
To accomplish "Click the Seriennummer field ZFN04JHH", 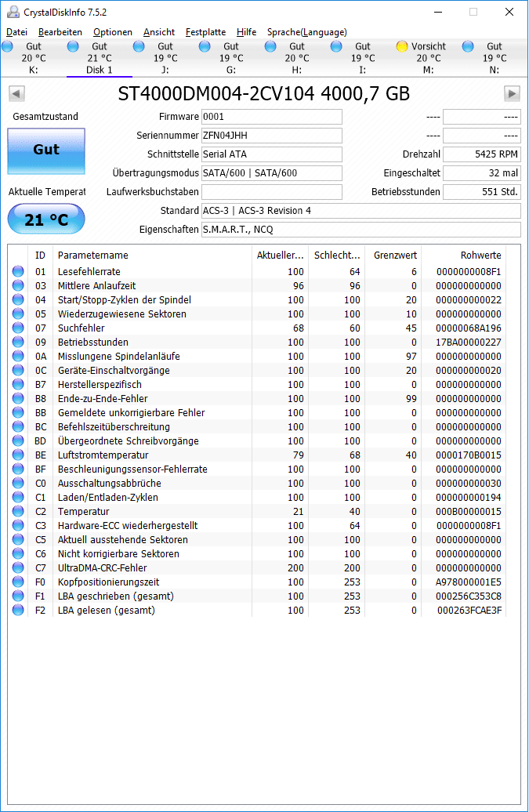I will (272, 135).
